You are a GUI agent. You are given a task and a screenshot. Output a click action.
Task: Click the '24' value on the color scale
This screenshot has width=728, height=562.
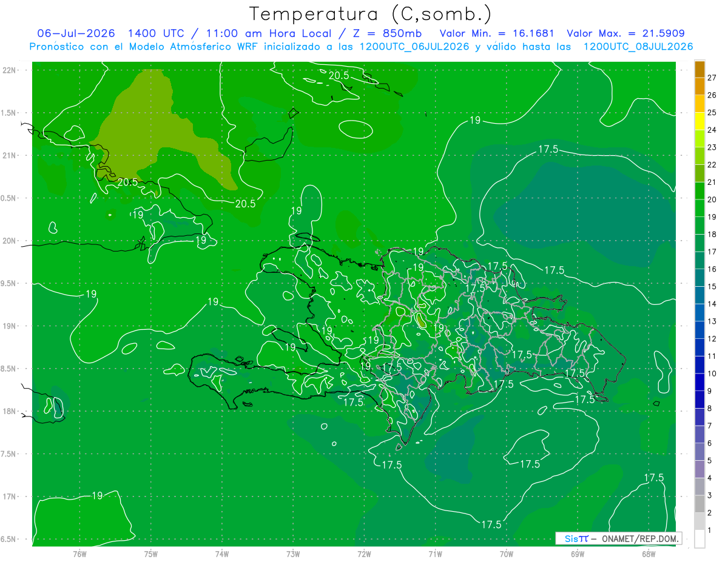tap(712, 130)
